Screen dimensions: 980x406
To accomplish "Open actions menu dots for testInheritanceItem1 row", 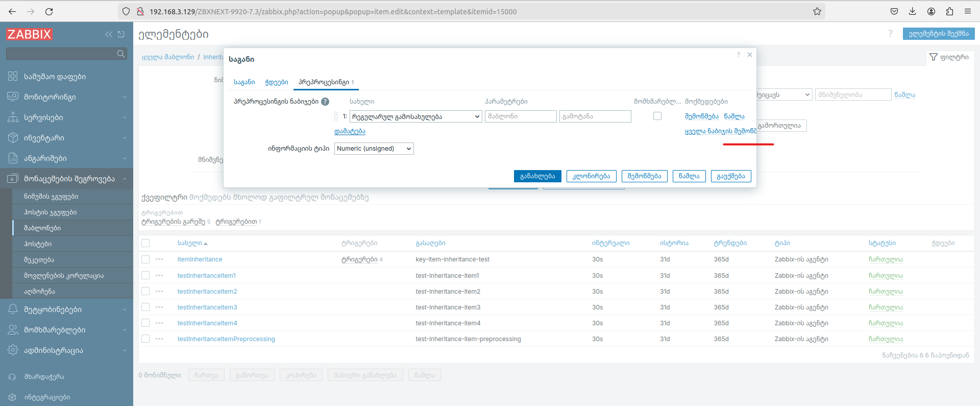I will [x=159, y=275].
